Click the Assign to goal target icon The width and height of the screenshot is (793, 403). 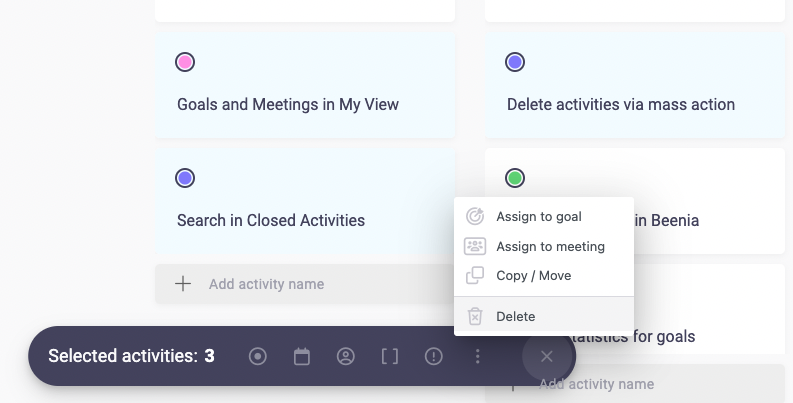[x=475, y=216]
